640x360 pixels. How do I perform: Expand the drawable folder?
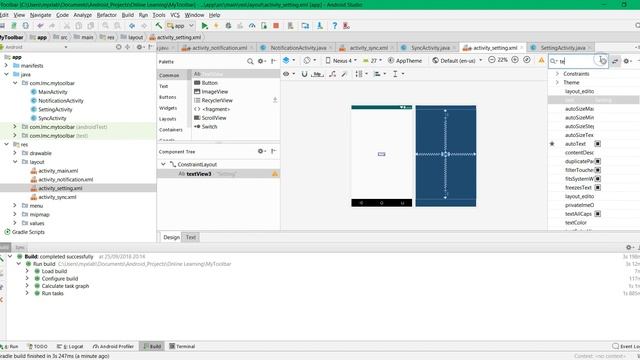coord(15,153)
